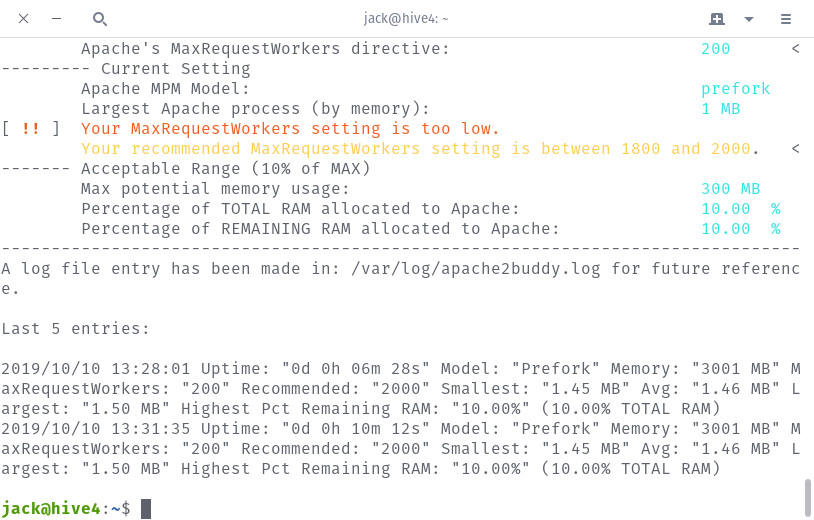This screenshot has height=520, width=814.
Task: Click the 300 MB max memory value
Action: 730,189
